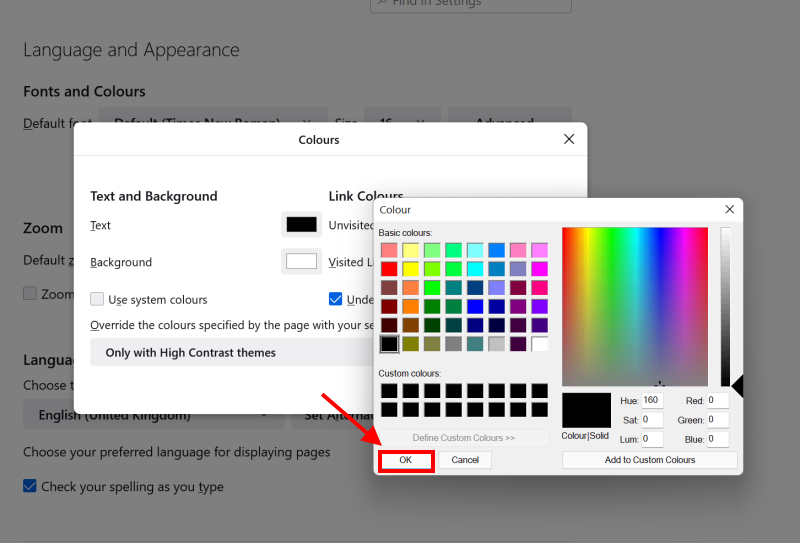The height and width of the screenshot is (543, 800).
Task: Click the first custom colours slot
Action: pos(389,391)
